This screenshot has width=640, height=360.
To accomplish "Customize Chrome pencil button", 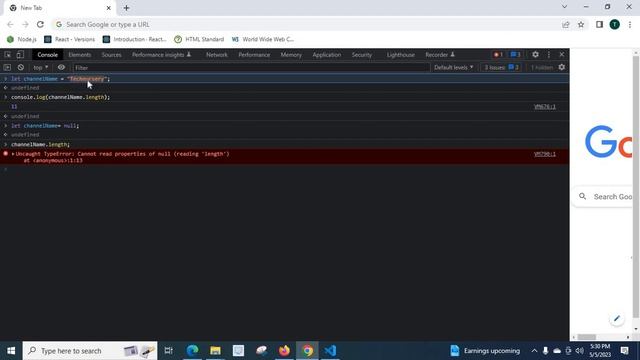I will 617,318.
